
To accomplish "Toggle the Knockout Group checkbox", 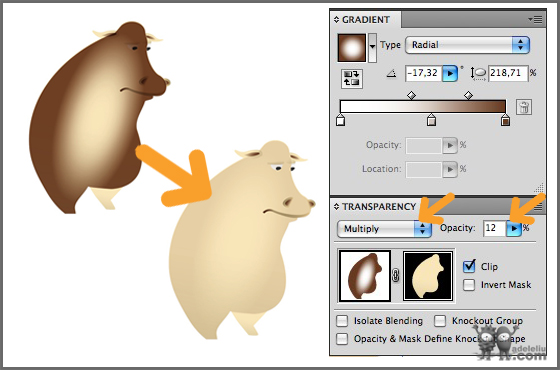I will pos(440,321).
